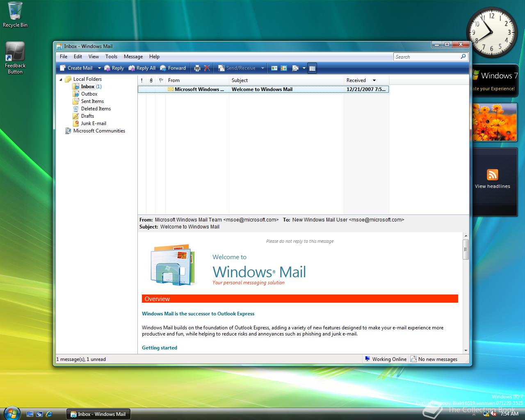Click the Windows Mail logo image in preview

click(172, 265)
